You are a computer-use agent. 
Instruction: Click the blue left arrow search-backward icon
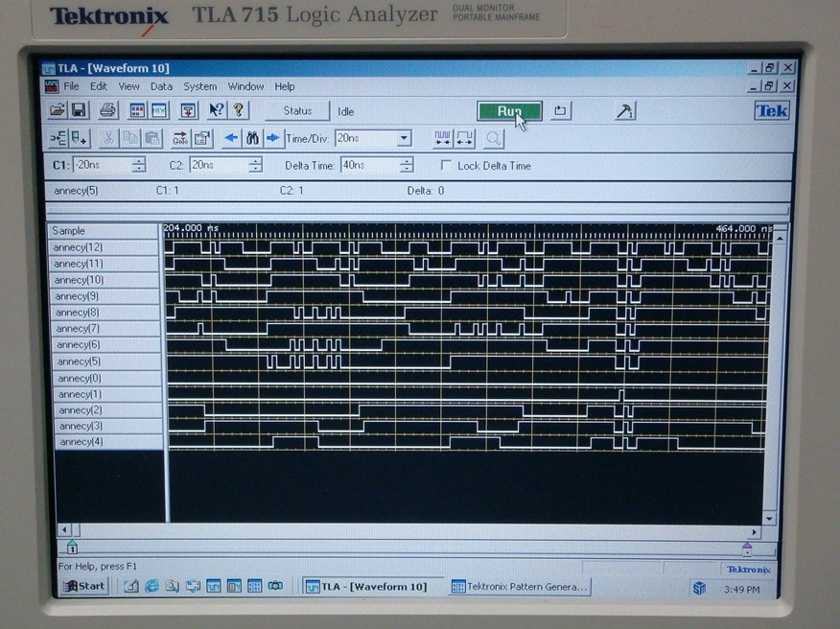231,139
